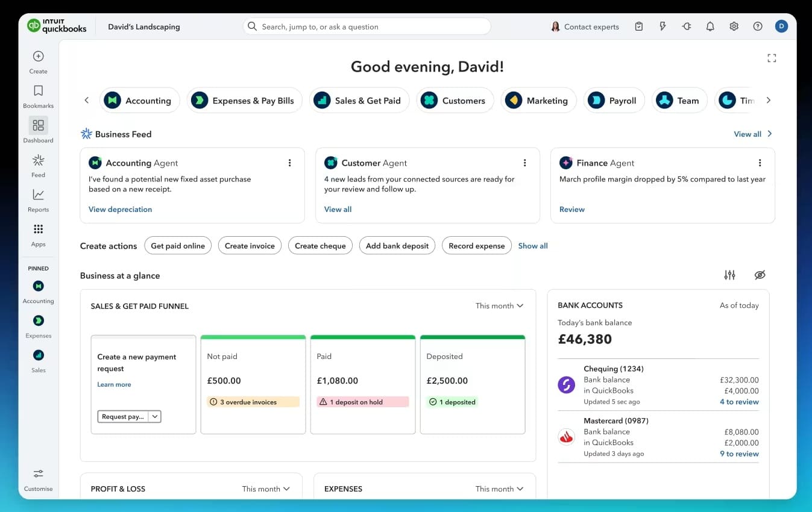Screen dimensions: 812x512
Task: Click the 1 deposited status badge
Action: (452, 402)
